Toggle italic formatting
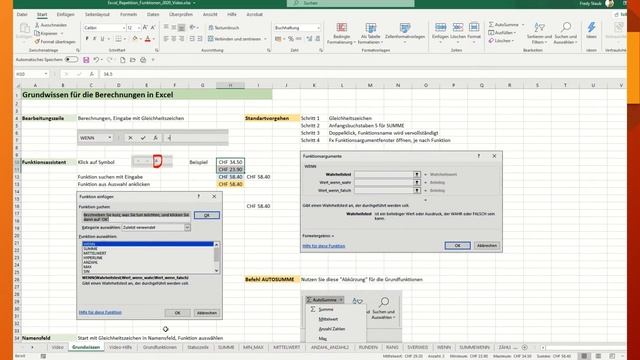Image resolution: width=640 pixels, height=360 pixels. (x=94, y=39)
